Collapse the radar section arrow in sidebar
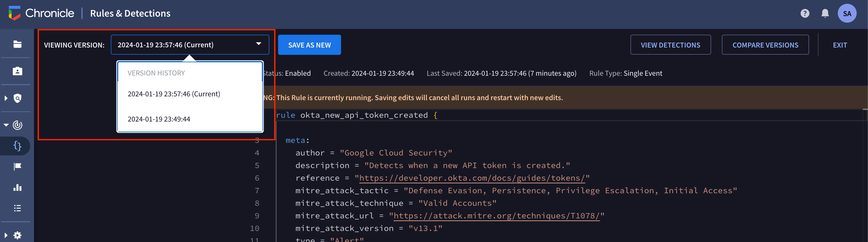 click(x=6, y=125)
